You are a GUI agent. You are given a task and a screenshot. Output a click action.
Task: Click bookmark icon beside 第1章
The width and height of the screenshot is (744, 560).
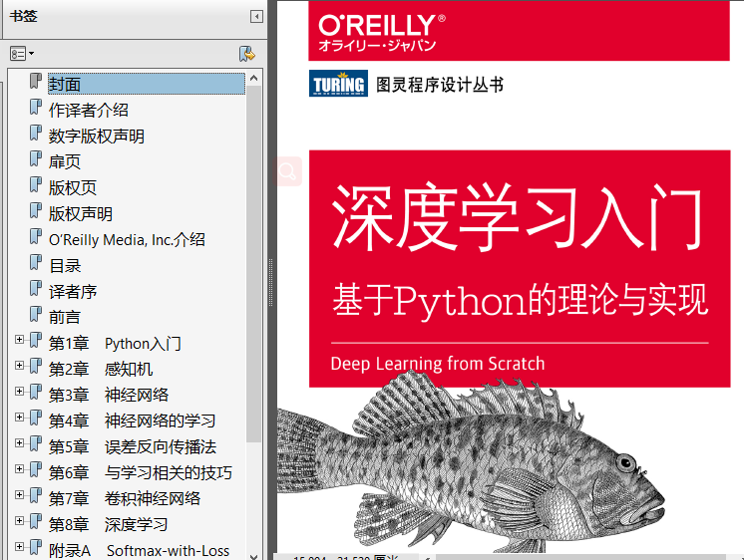tap(36, 340)
